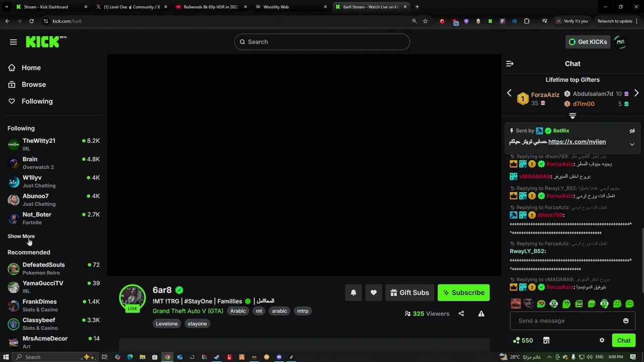Open the media control icon
The height and width of the screenshot is (362, 644).
[x=544, y=21]
